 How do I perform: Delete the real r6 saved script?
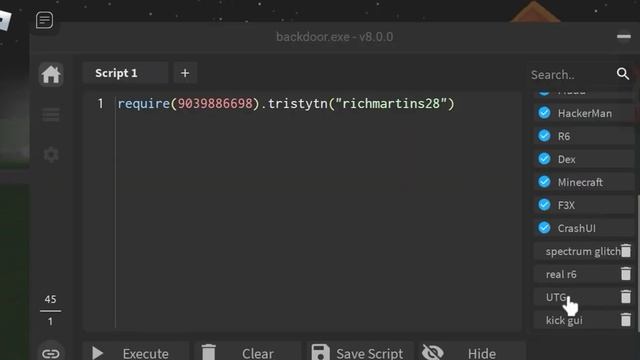[626, 273]
